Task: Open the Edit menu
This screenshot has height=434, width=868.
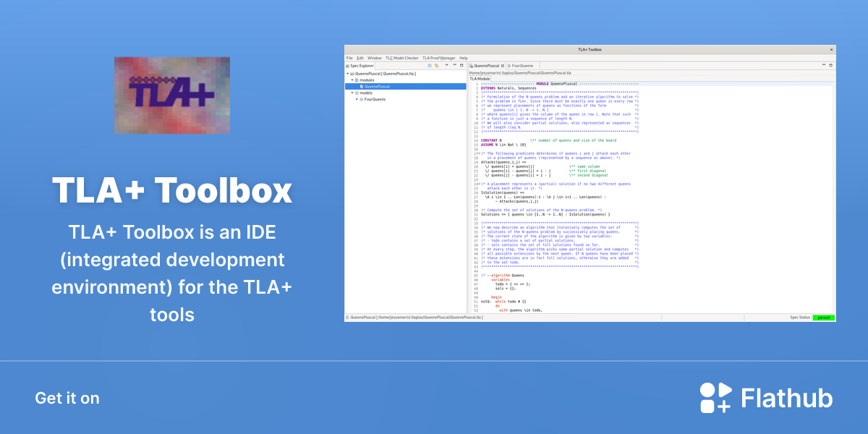Action: coord(360,58)
